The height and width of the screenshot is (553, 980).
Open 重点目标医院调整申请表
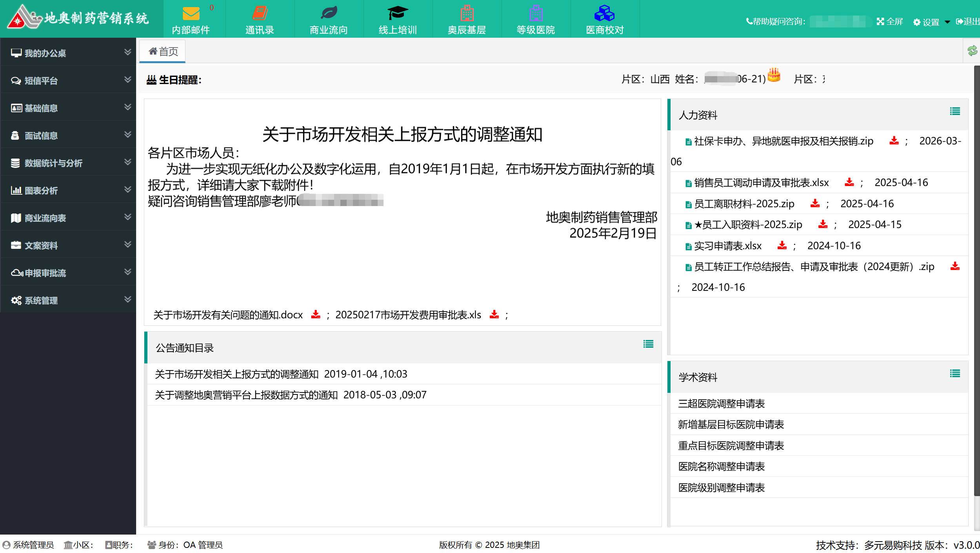tap(731, 445)
